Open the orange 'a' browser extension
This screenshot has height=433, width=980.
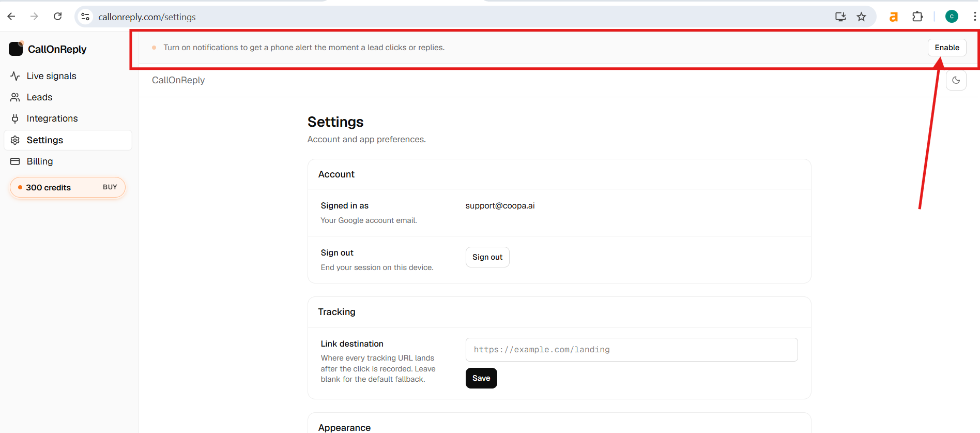click(x=893, y=17)
